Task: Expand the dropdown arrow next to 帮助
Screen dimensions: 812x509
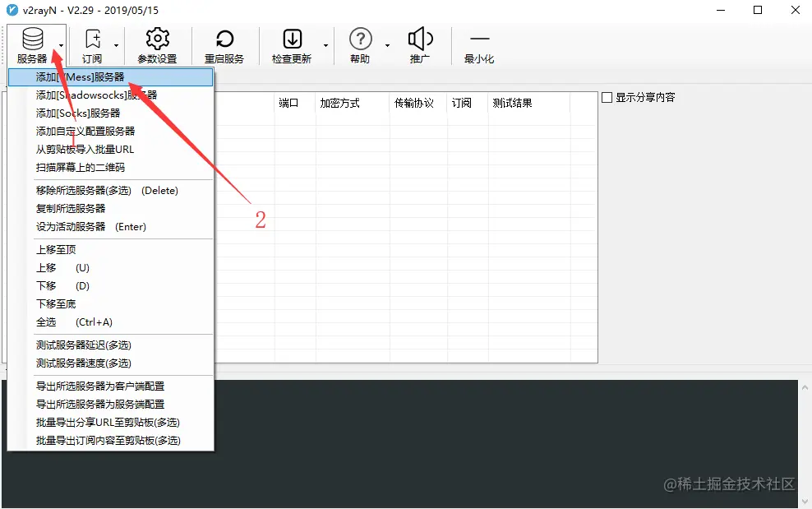Action: (x=387, y=45)
